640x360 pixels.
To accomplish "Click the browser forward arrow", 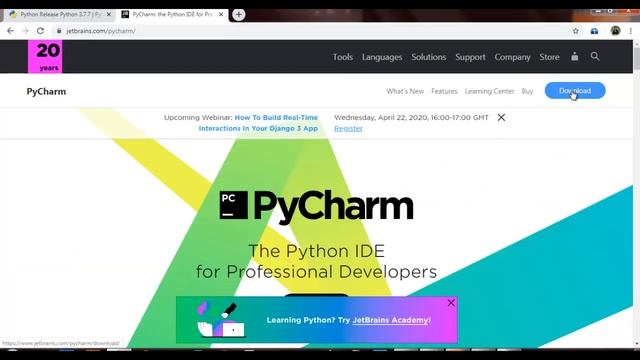I will [x=25, y=31].
